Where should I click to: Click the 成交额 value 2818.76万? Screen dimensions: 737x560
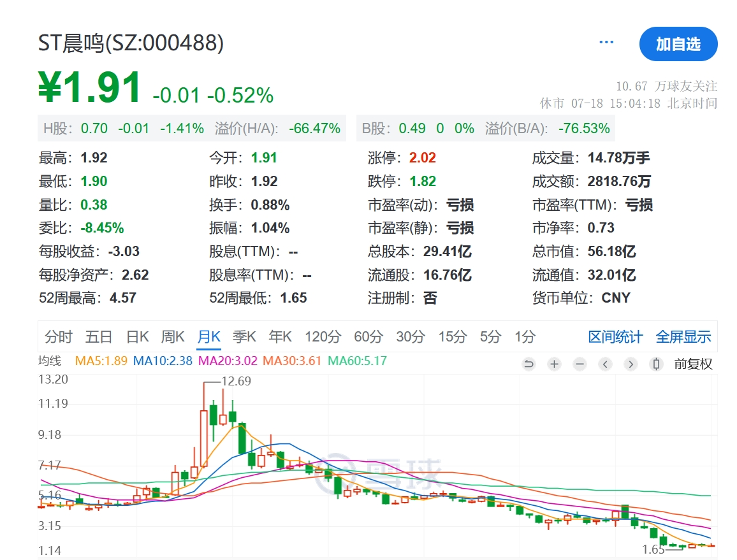point(619,182)
